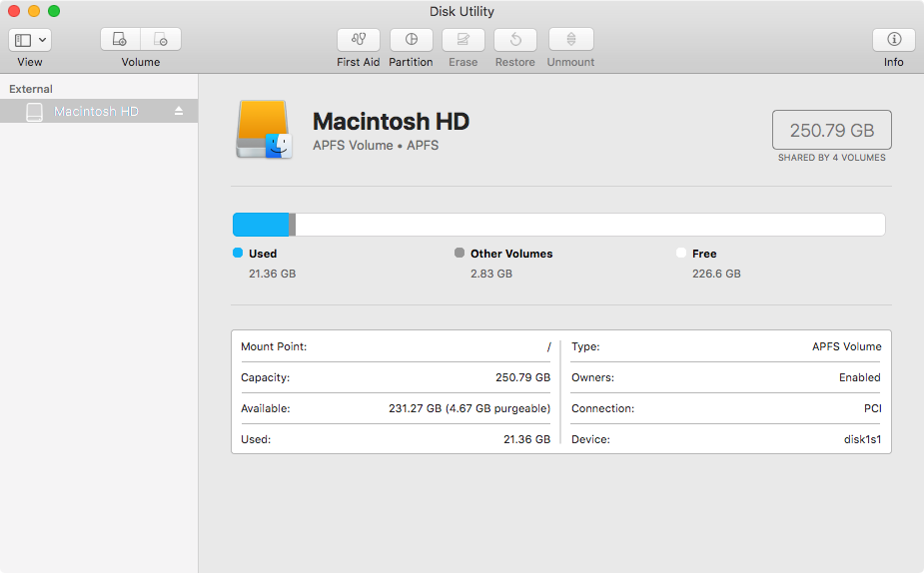This screenshot has width=924, height=573.
Task: Click the 'APFS Volume • APFS' subtitle
Action: pos(376,146)
